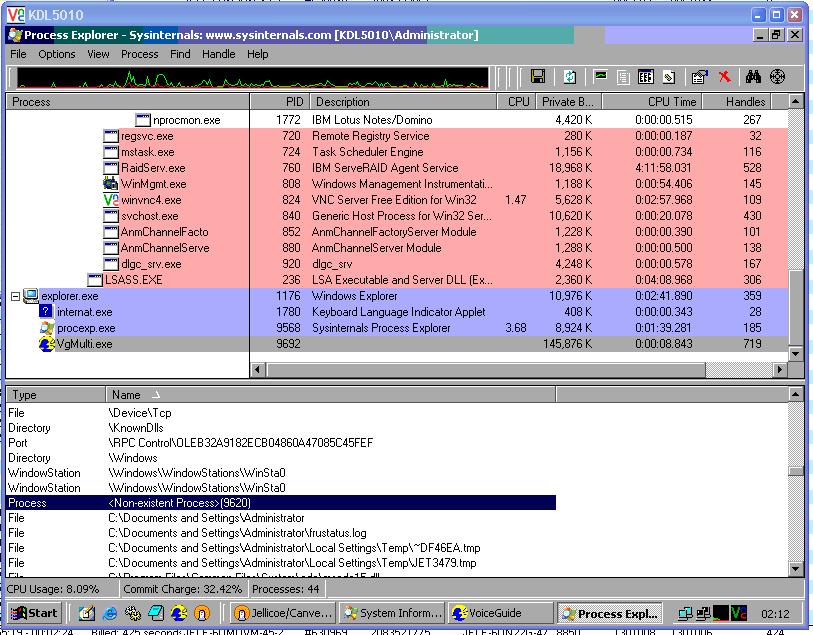813x635 pixels.
Task: Launch Internet Explorer from quick launch
Action: pos(110,613)
